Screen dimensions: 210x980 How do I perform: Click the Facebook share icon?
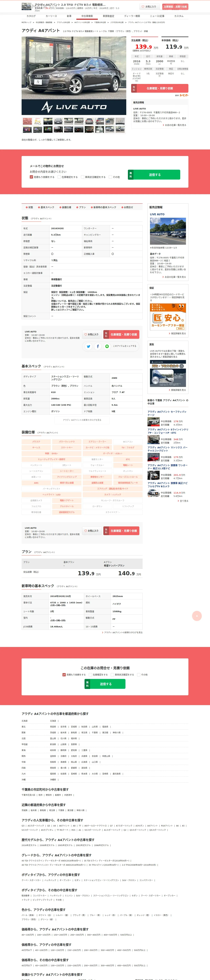click(x=98, y=346)
